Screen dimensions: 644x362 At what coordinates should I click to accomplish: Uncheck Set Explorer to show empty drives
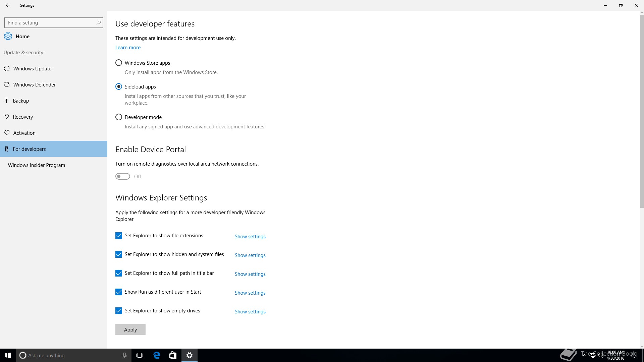119,311
